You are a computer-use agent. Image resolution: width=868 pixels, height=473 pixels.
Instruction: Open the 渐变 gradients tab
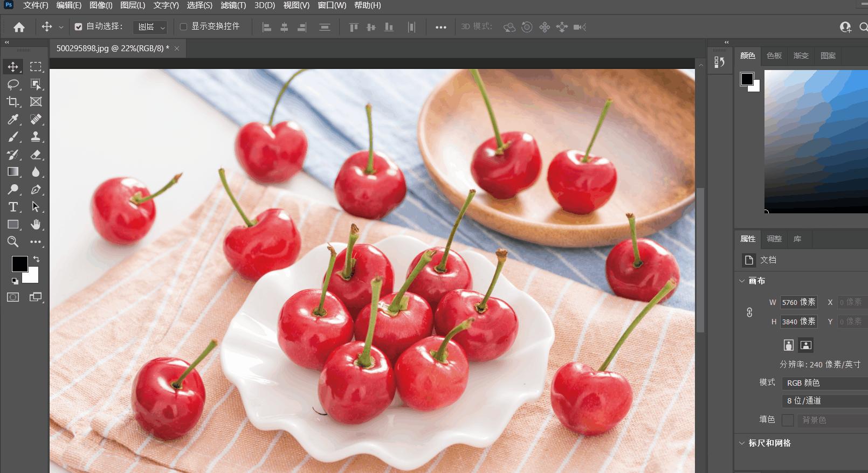point(801,55)
